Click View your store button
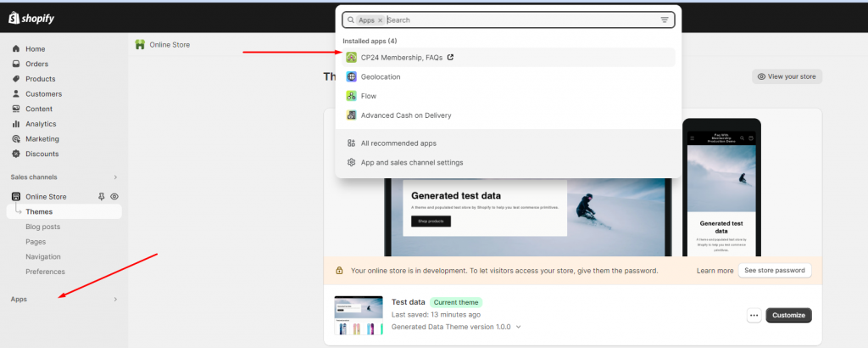Viewport: 868px width, 348px height. 787,76
